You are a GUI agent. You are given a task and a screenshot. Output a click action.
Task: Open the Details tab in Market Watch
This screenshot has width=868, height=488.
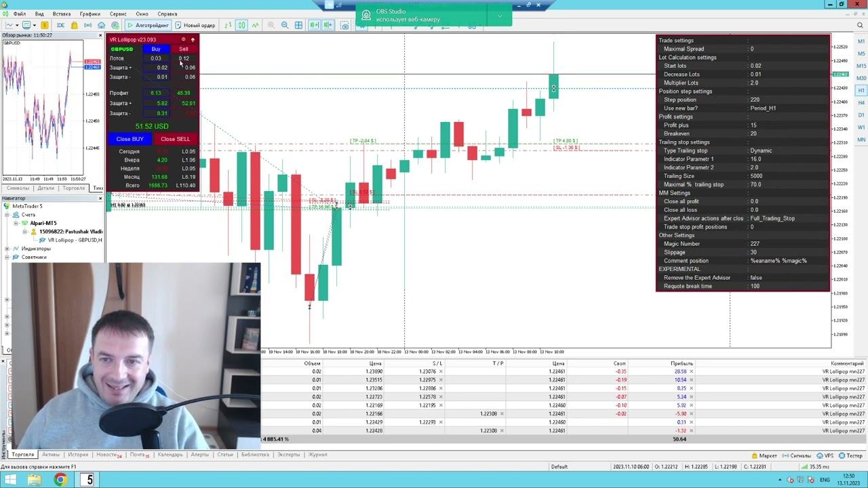click(x=45, y=188)
